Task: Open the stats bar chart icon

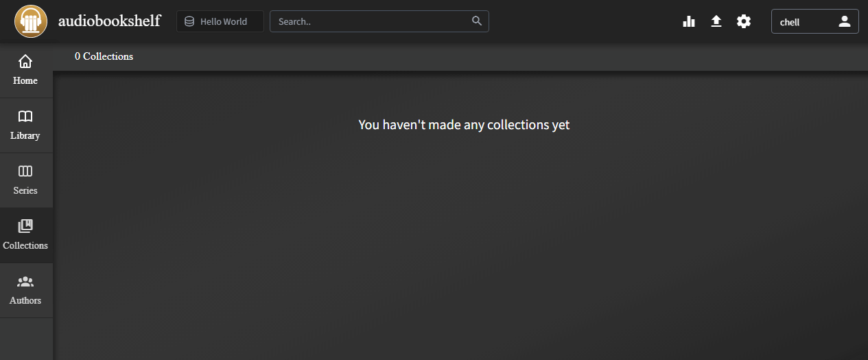Action: click(x=689, y=21)
